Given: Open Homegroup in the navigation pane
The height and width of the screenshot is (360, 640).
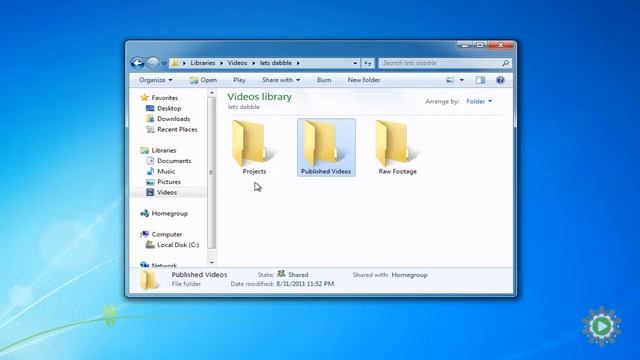Looking at the screenshot, I should (x=169, y=213).
